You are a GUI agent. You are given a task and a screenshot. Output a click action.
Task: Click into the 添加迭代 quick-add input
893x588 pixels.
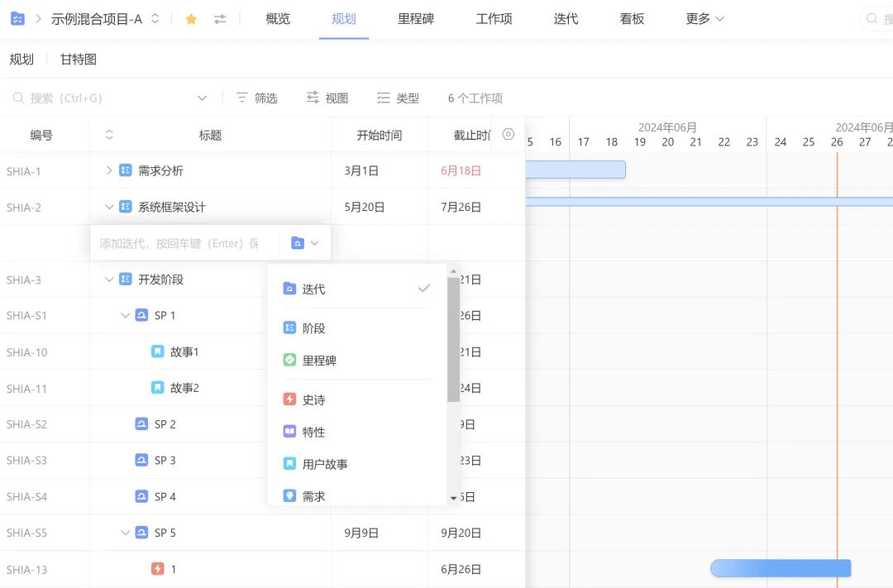pyautogui.click(x=184, y=243)
